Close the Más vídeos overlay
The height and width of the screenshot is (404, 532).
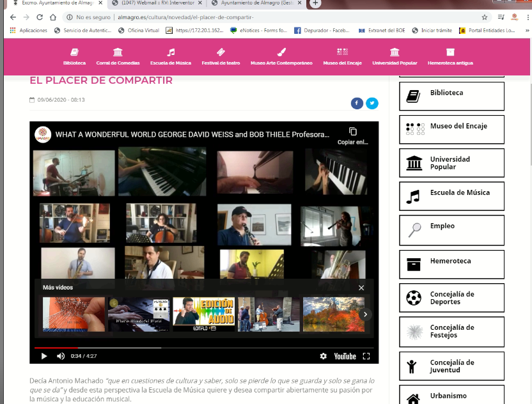(361, 288)
